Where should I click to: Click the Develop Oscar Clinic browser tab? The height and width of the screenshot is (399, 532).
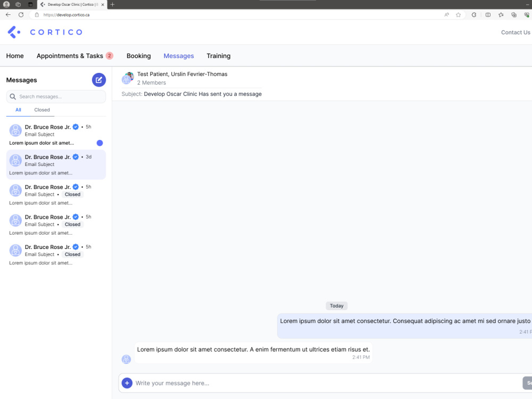click(72, 4)
